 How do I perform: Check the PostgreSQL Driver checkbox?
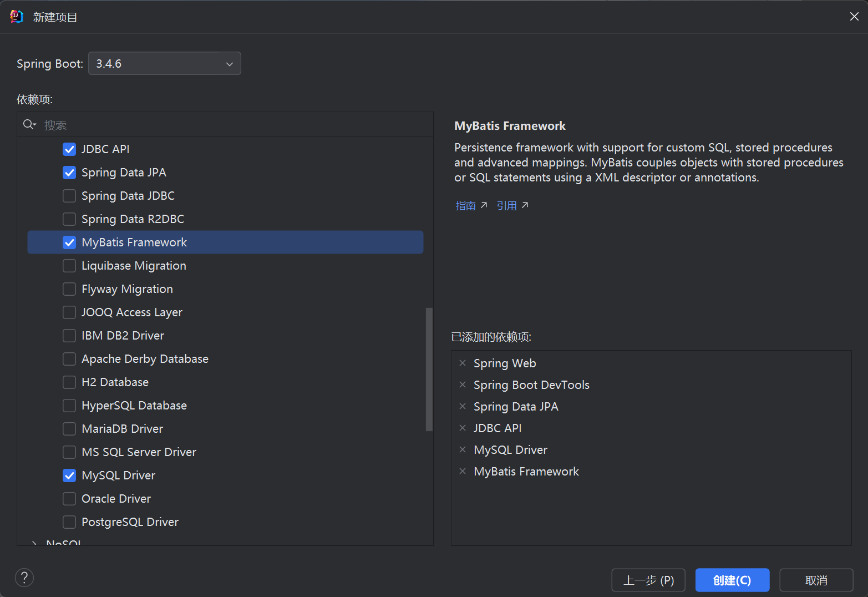click(69, 522)
